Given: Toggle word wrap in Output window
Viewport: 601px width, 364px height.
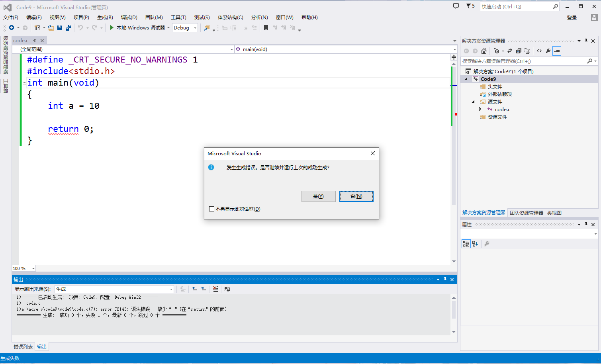Looking at the screenshot, I should pos(227,289).
